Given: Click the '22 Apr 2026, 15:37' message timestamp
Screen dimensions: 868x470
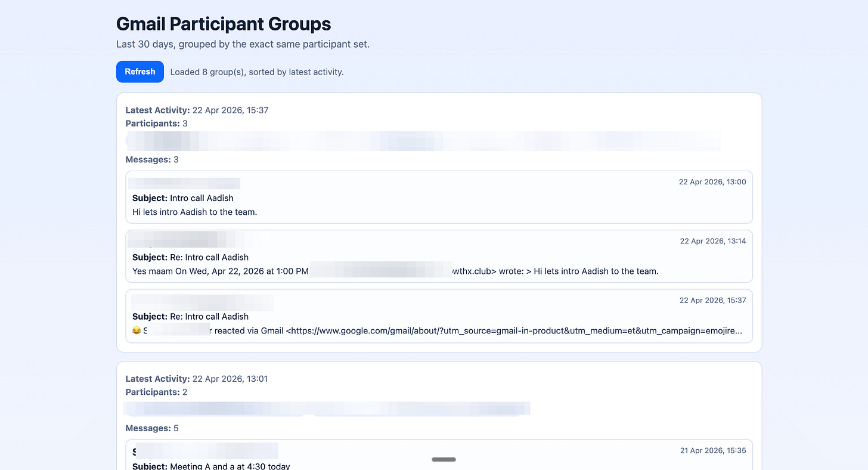Looking at the screenshot, I should [712, 300].
